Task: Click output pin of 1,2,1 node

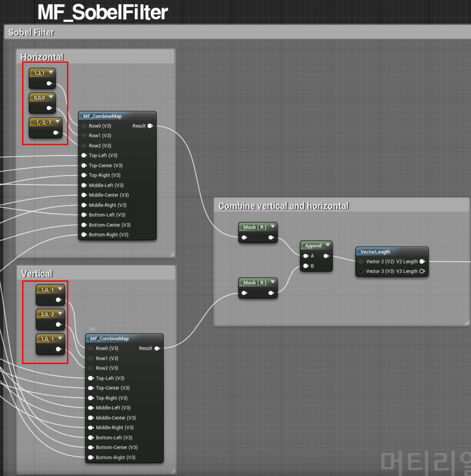Action: (49, 83)
